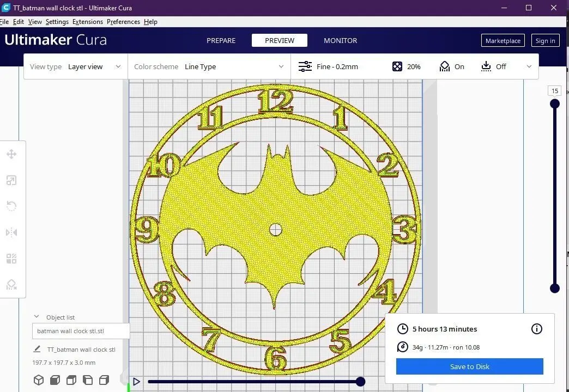569x392 pixels.
Task: Click the pencil icon to rename job
Action: tap(37, 349)
